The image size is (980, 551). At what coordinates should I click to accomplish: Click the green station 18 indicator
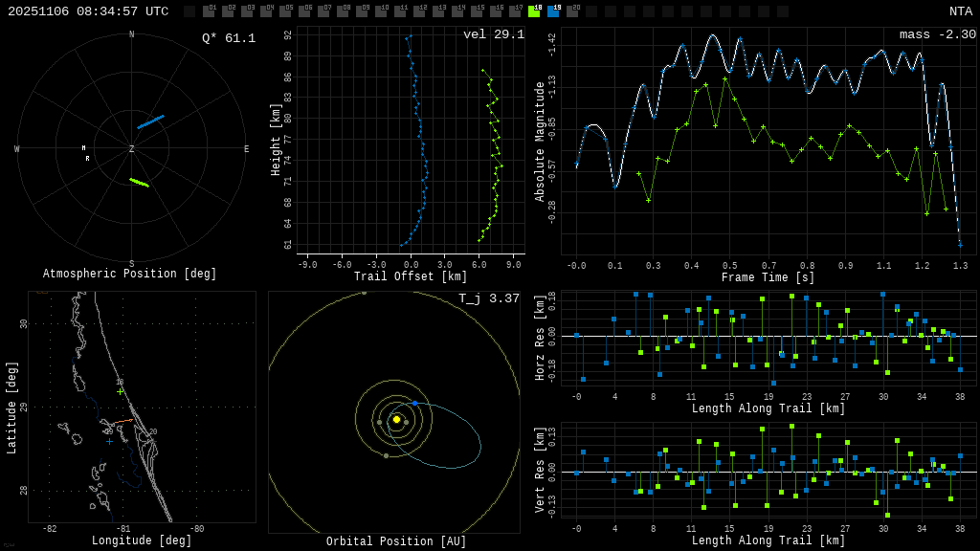(534, 11)
